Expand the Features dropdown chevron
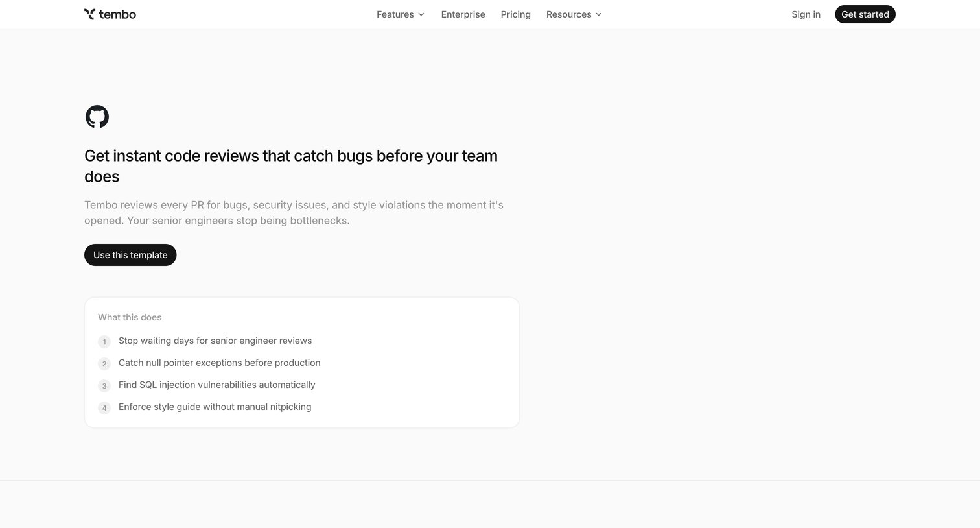980x528 pixels. point(421,14)
